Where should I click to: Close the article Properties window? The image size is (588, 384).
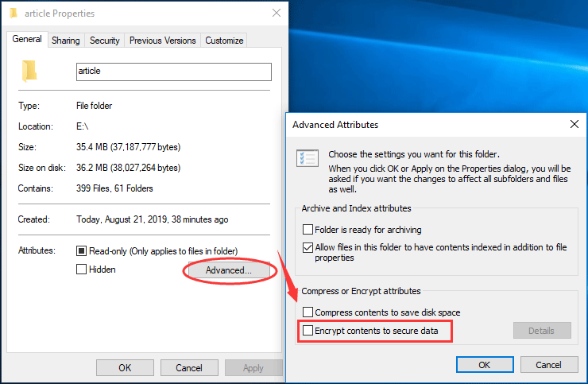coord(277,13)
